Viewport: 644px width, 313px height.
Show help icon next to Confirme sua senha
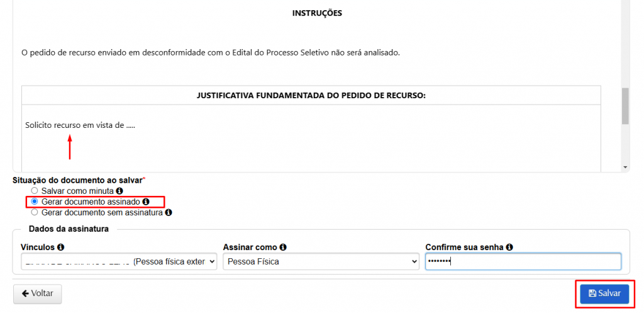509,248
